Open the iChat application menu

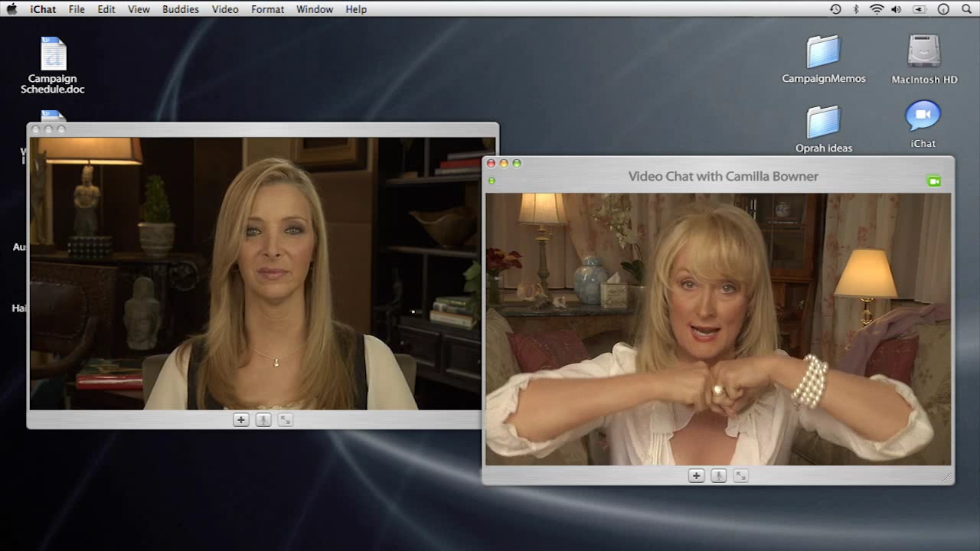pyautogui.click(x=42, y=9)
